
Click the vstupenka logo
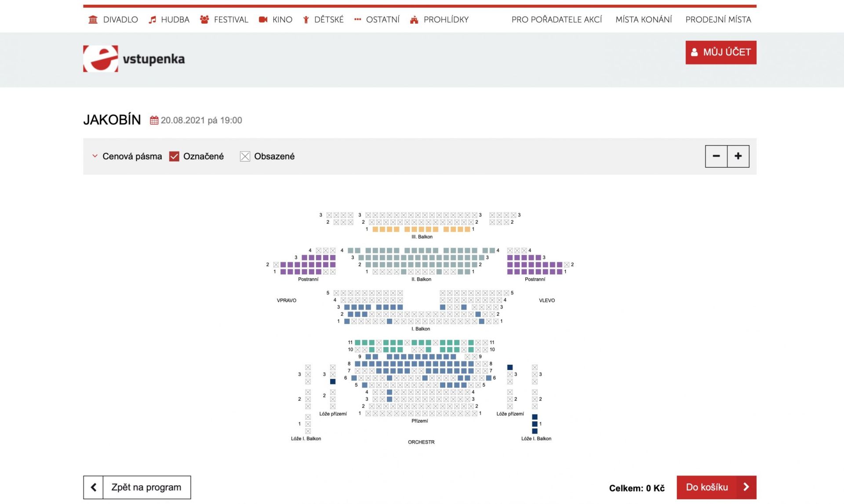point(134,59)
